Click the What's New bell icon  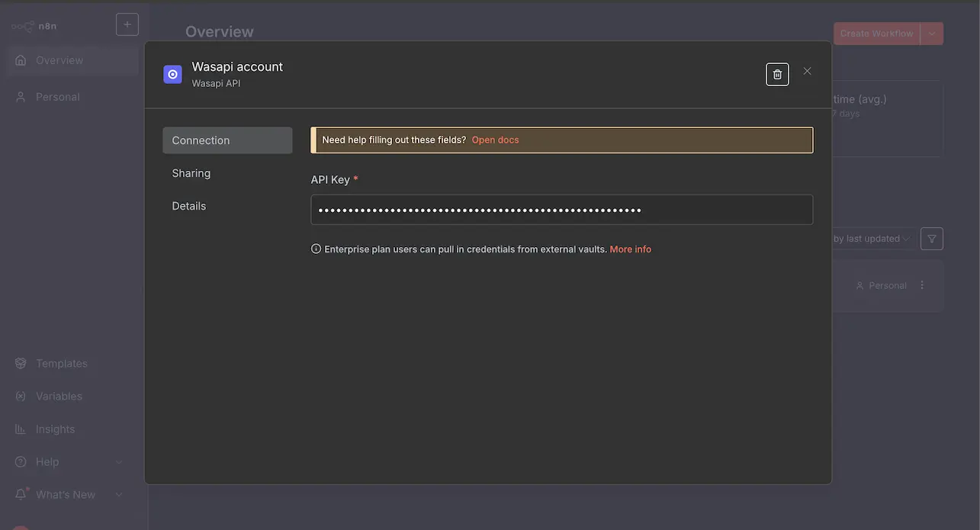tap(21, 495)
